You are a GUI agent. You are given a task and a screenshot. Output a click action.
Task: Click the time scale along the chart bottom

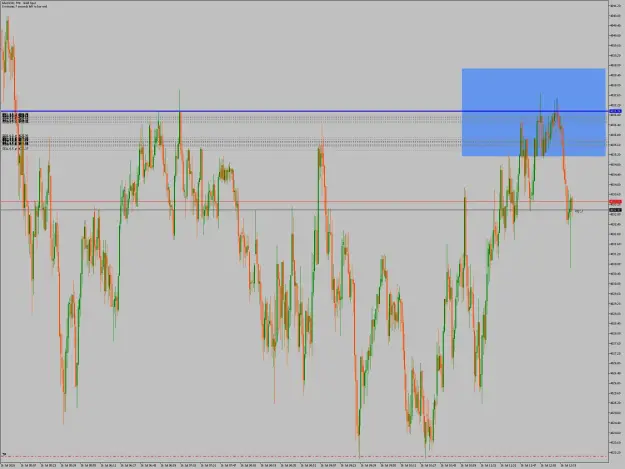[304, 465]
